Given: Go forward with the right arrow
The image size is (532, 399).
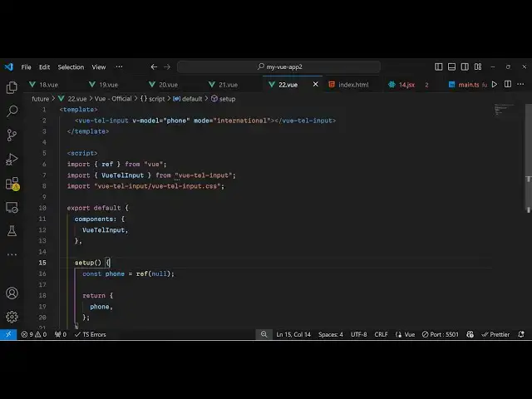Looking at the screenshot, I should (x=167, y=66).
